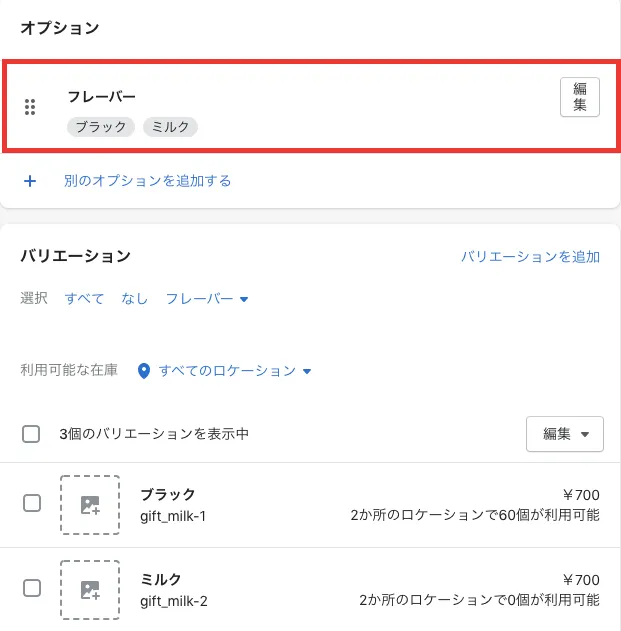Screen dimensions: 621x631
Task: Click the image placeholder for ブラック variant
Action: 90,504
